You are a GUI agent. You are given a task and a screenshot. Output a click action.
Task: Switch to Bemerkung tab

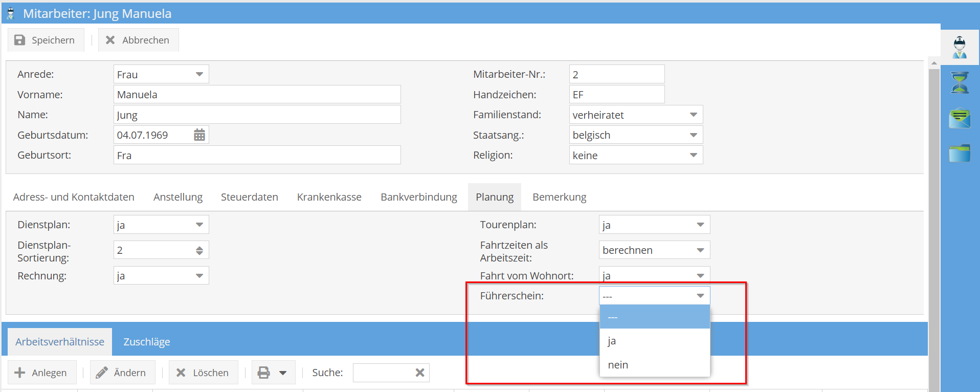click(560, 197)
